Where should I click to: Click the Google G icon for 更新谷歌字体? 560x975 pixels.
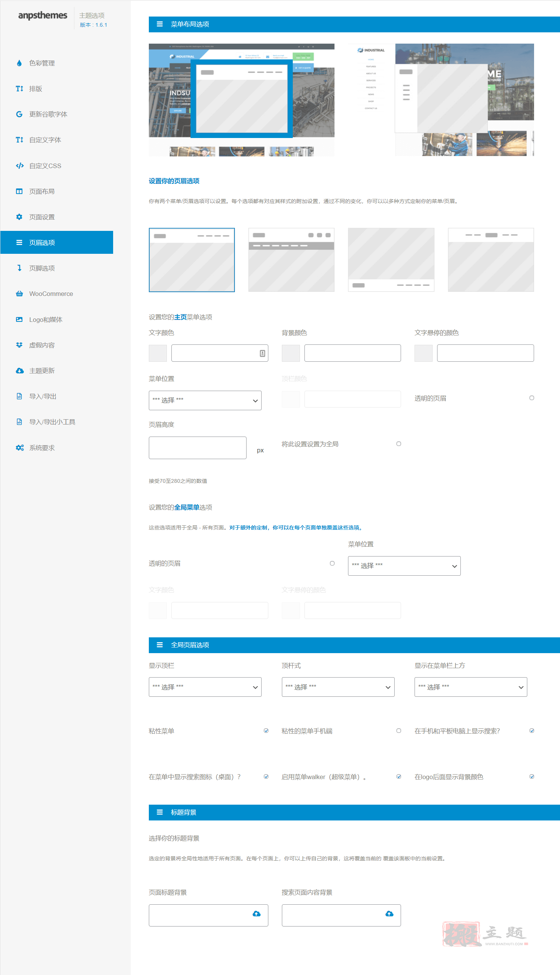pyautogui.click(x=19, y=114)
